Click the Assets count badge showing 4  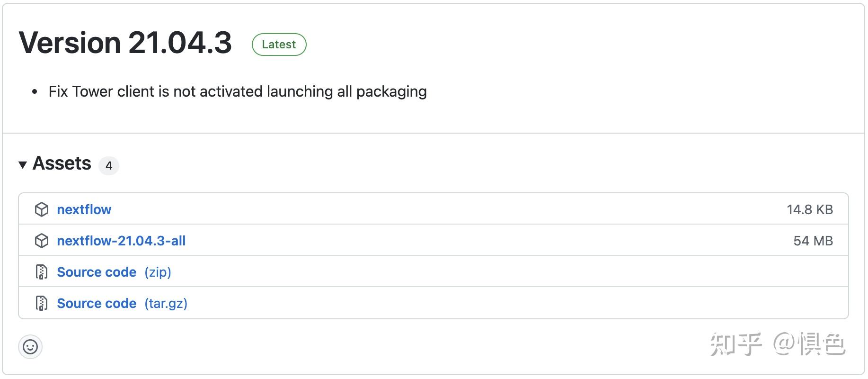(109, 166)
